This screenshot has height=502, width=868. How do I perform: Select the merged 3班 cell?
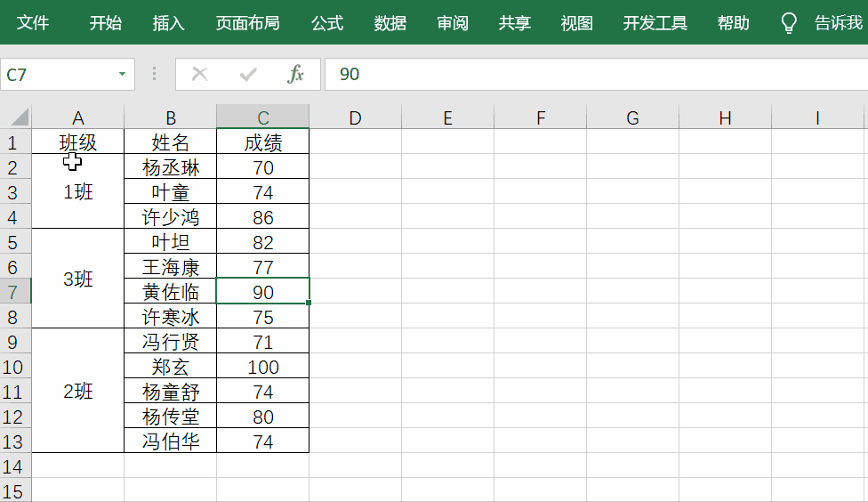[78, 279]
